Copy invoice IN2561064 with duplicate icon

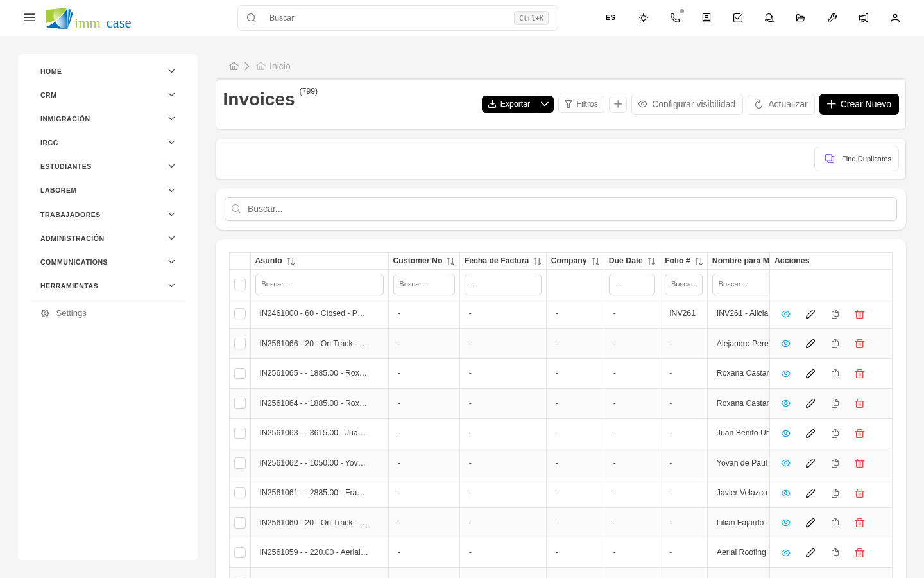pyautogui.click(x=835, y=403)
